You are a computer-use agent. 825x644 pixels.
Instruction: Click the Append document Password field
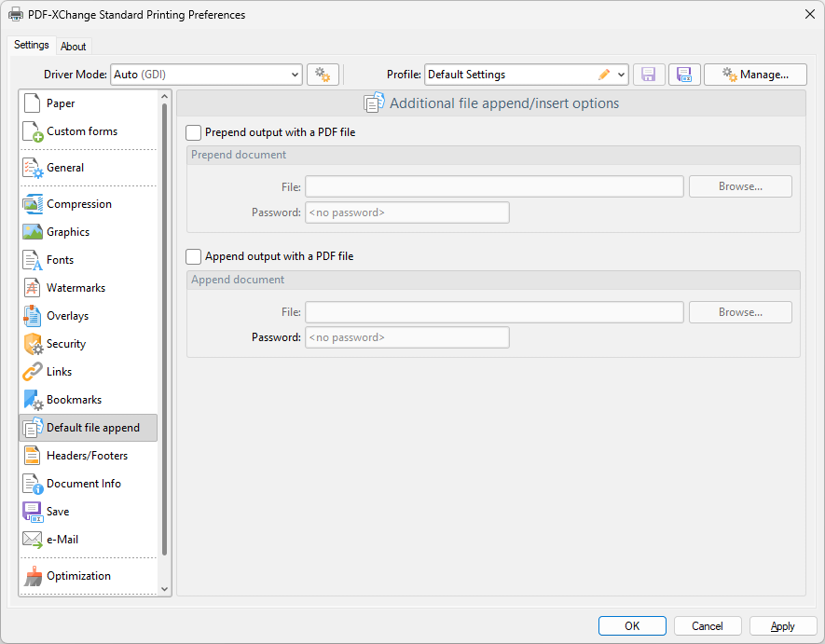[x=407, y=337]
